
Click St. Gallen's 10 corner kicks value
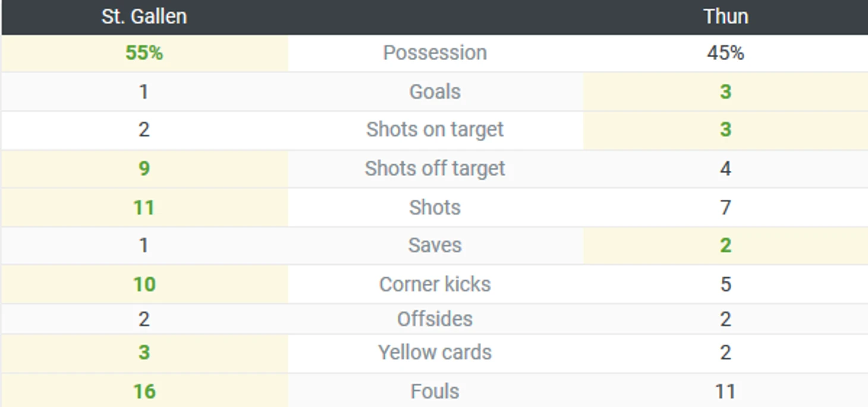pyautogui.click(x=144, y=284)
